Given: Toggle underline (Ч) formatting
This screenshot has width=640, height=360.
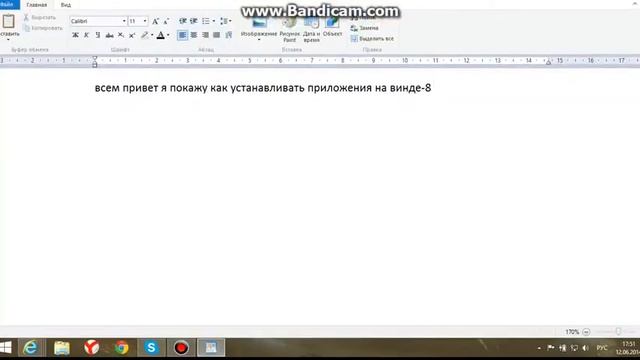Looking at the screenshot, I should click(x=98, y=35).
